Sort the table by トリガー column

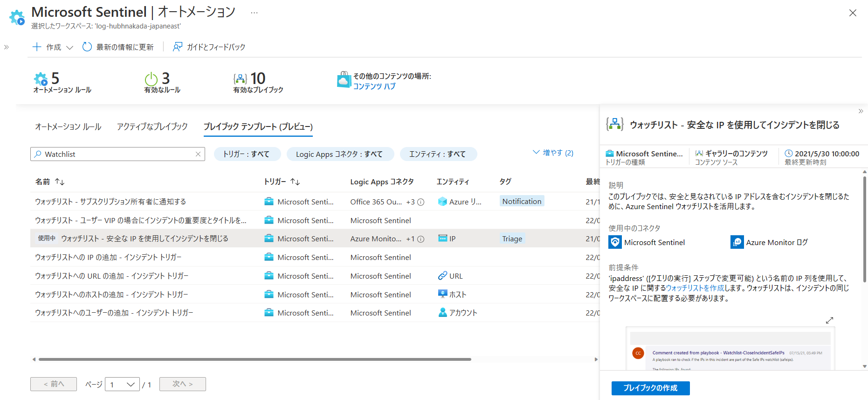(282, 182)
